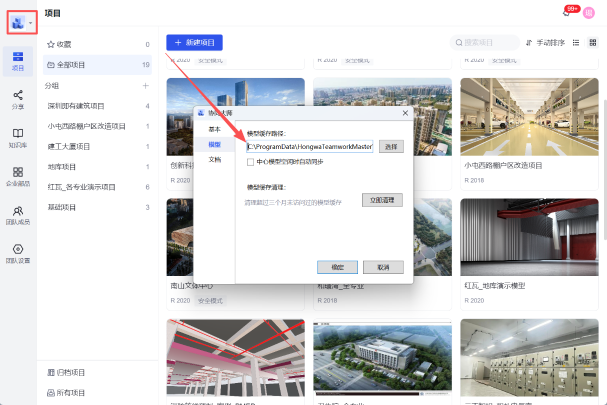Viewport: 607px width, 405px height.
Task: Select the 文档 tab in settings dialog
Action: 214,159
